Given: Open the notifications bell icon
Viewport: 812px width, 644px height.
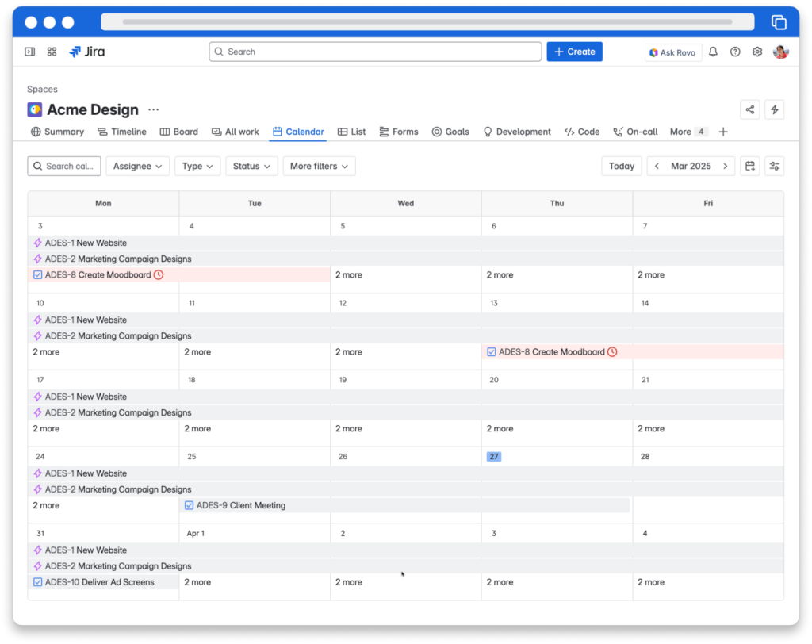Looking at the screenshot, I should tap(713, 52).
